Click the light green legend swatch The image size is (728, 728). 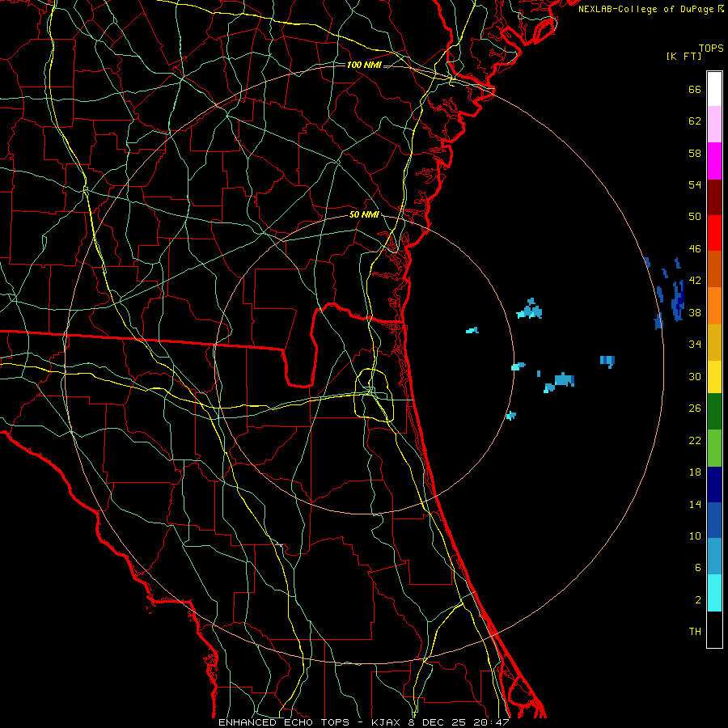pyautogui.click(x=714, y=448)
